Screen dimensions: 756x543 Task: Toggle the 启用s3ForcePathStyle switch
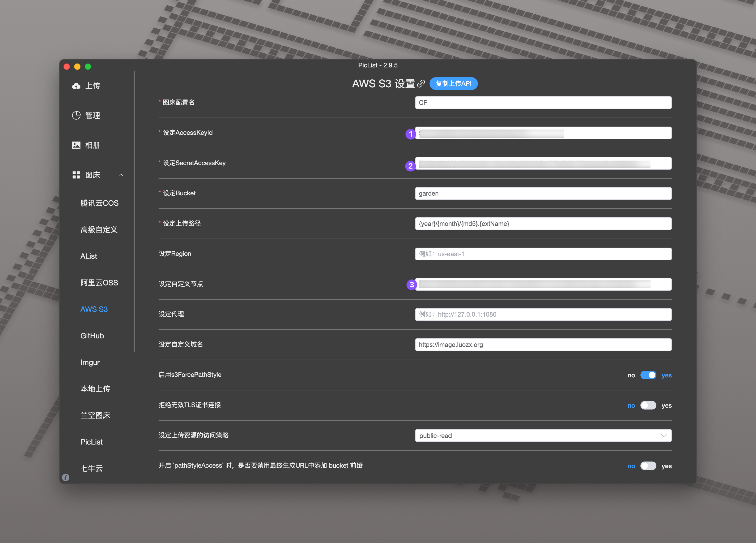coord(648,375)
